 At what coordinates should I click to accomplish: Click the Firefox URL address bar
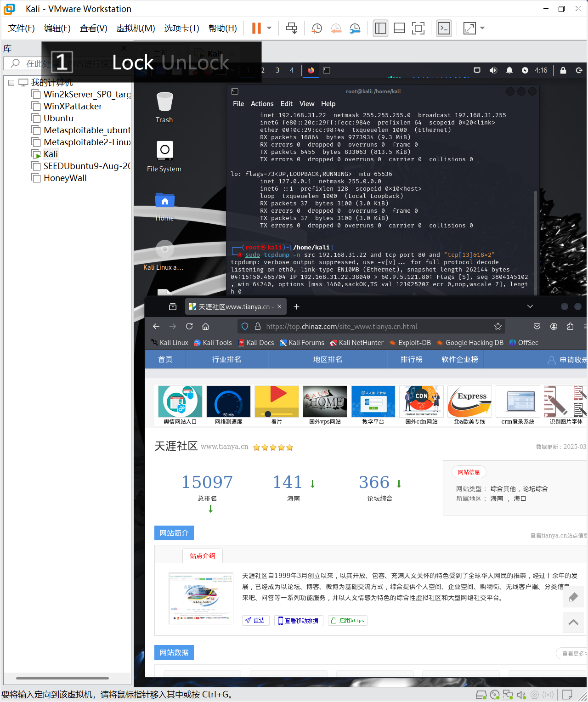coord(372,326)
